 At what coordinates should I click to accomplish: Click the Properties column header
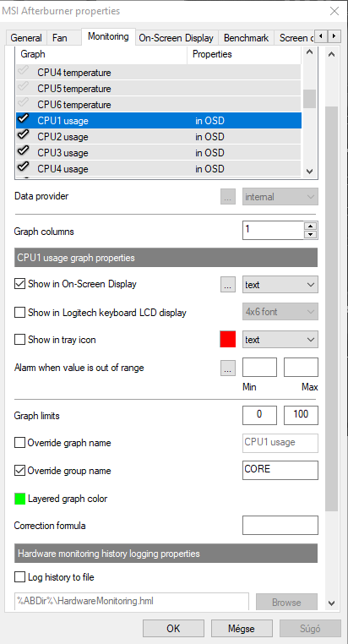(x=244, y=54)
